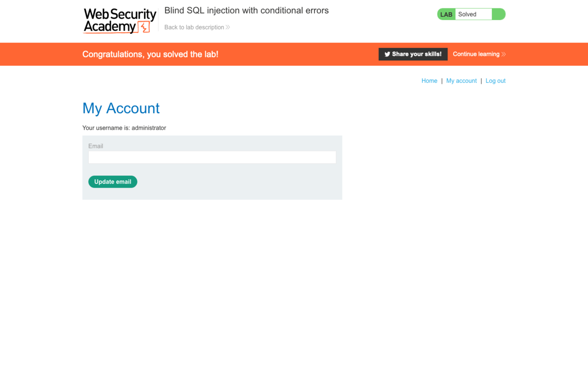Image resolution: width=588 pixels, height=365 pixels.
Task: Click the My Account heading
Action: [121, 108]
